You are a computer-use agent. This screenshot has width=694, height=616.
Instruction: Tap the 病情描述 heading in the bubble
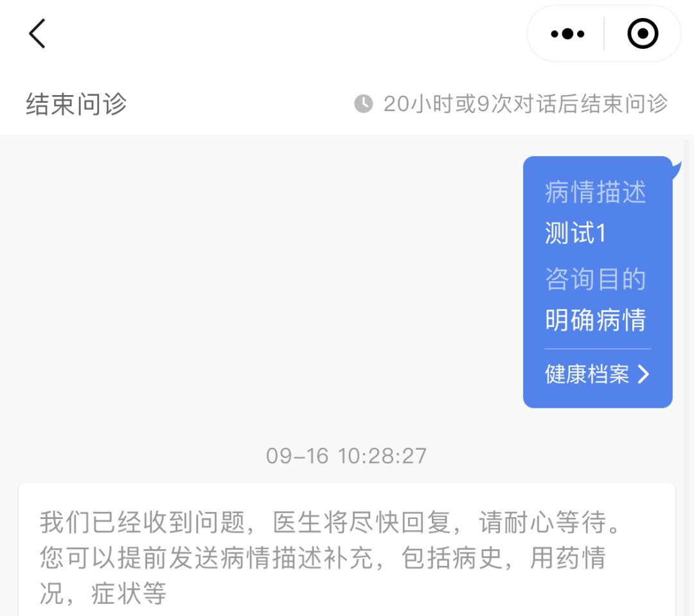click(x=595, y=192)
